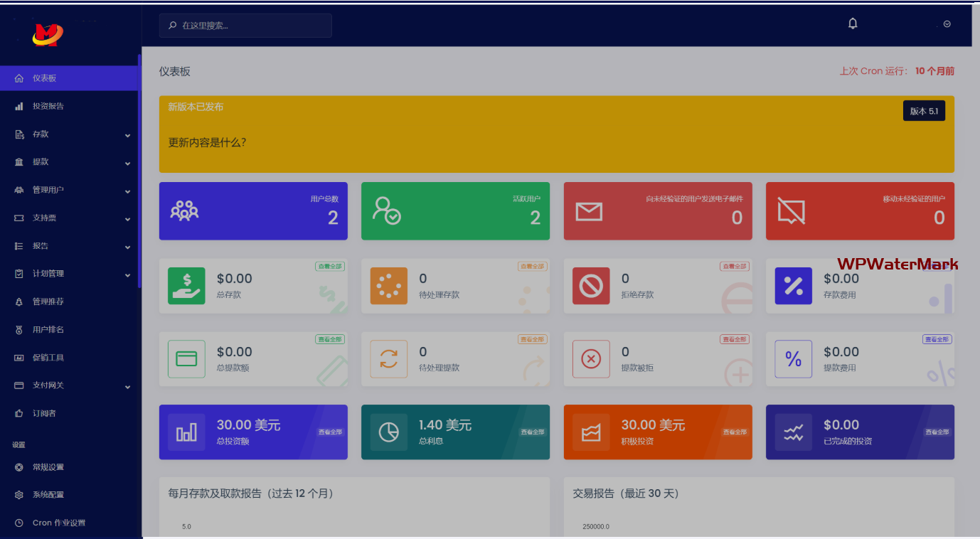Click the site logo in sidebar
The image size is (980, 539).
pos(48,33)
